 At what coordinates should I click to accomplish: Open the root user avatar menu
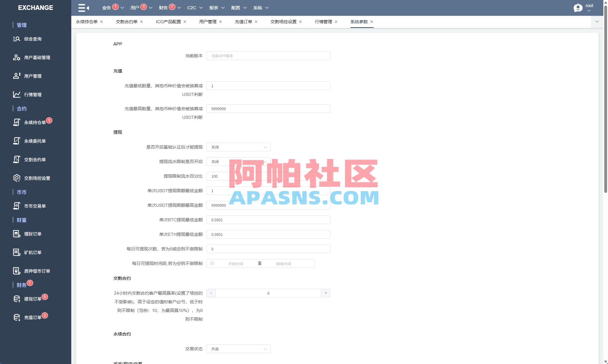pyautogui.click(x=578, y=8)
